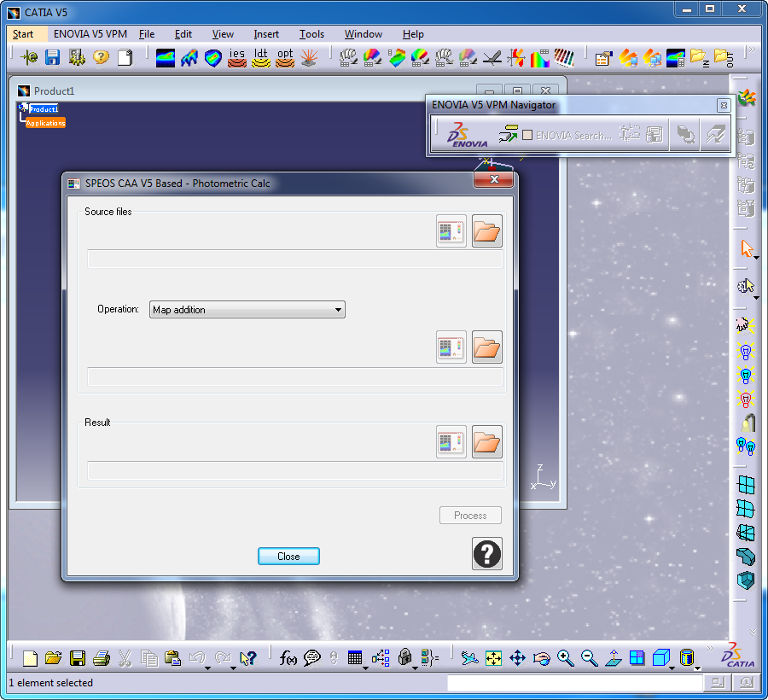Image resolution: width=768 pixels, height=700 pixels.
Task: Click the blue floppy save icon in top toolbar
Action: click(52, 58)
